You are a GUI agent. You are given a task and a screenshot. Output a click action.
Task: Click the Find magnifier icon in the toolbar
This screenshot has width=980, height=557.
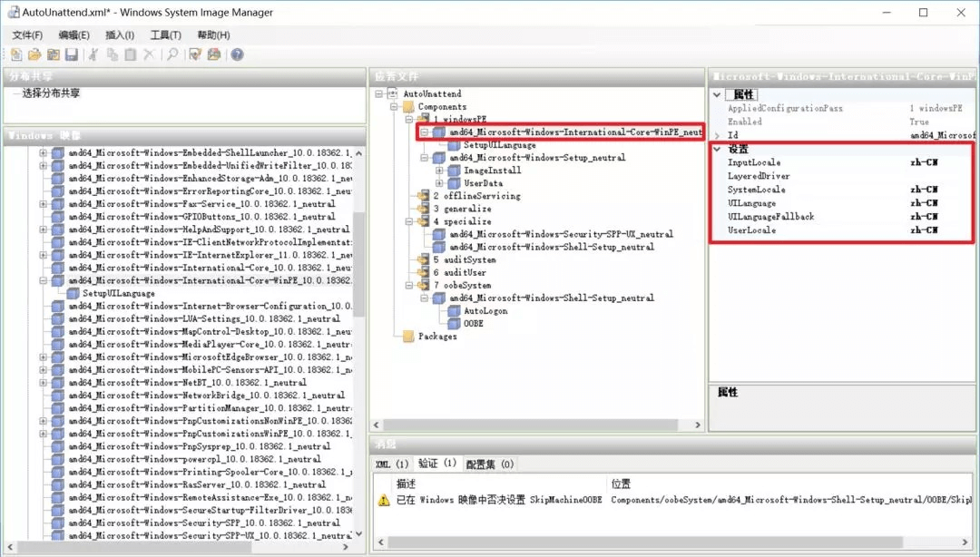pyautogui.click(x=172, y=55)
